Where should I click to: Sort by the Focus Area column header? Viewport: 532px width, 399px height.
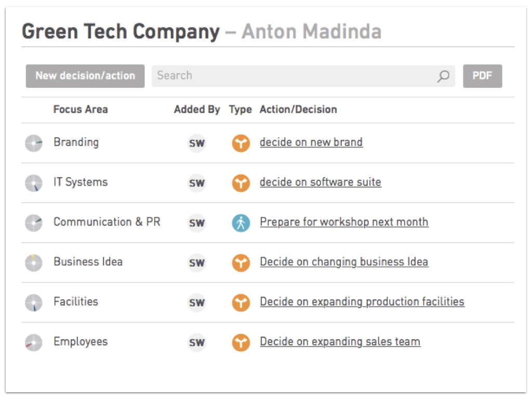click(81, 109)
